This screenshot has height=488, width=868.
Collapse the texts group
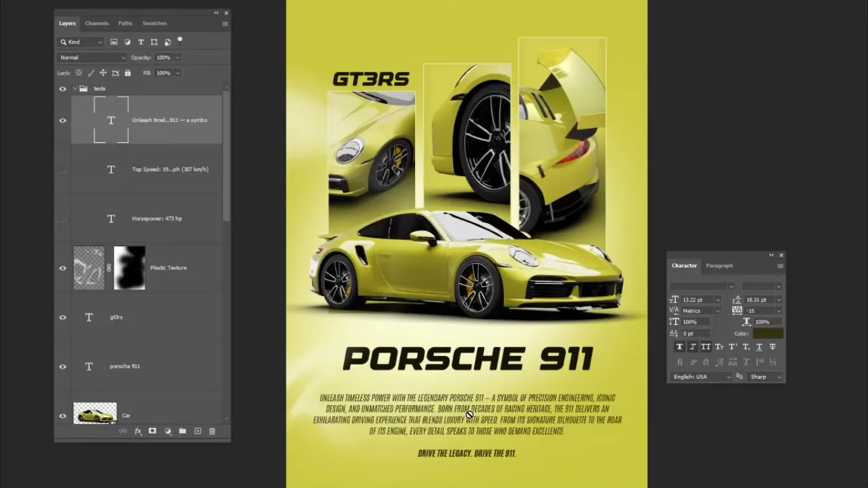click(x=74, y=88)
